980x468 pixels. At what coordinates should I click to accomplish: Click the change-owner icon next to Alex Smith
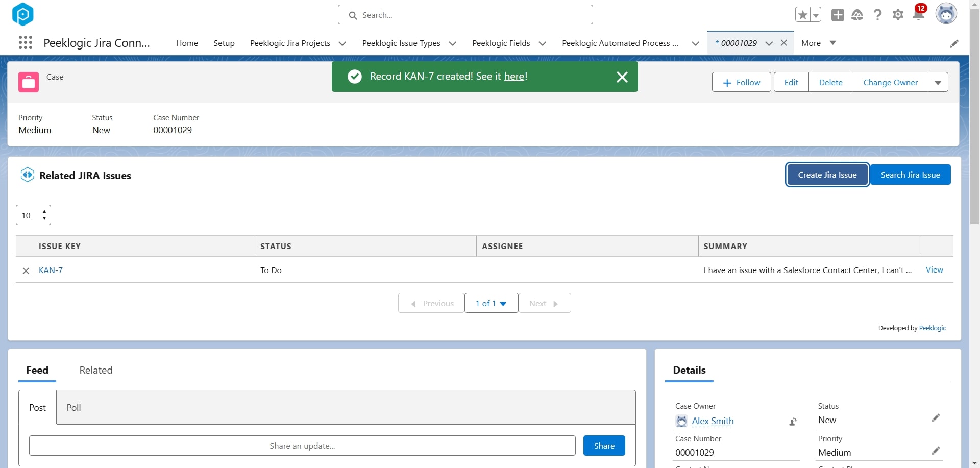tap(792, 421)
